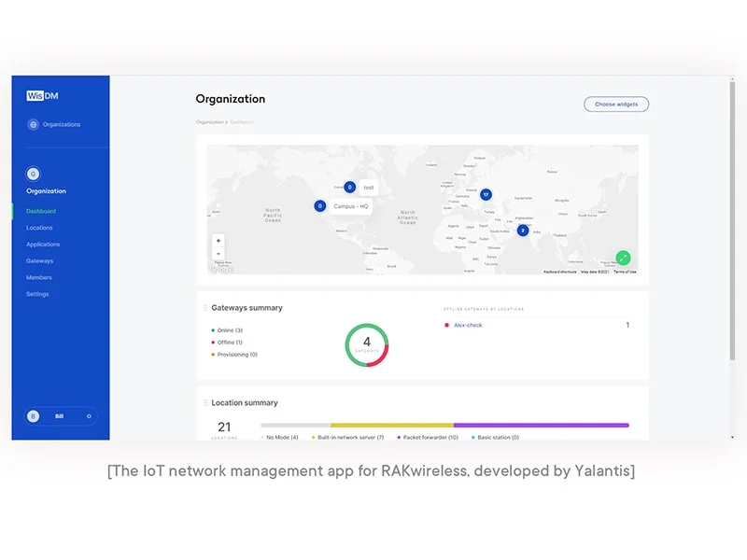Image resolution: width=747 pixels, height=560 pixels.
Task: Click the green circular button on the map
Action: (624, 257)
